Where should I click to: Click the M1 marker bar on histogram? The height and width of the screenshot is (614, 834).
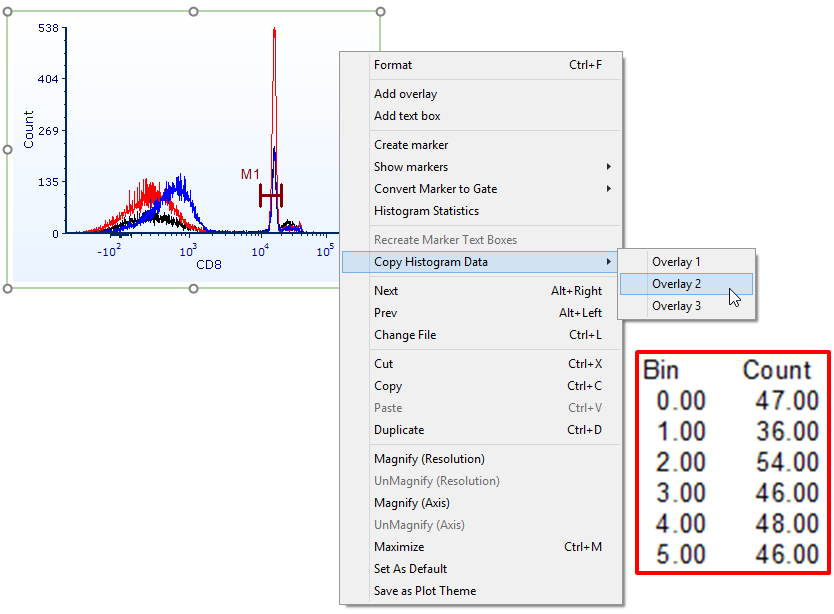click(270, 195)
